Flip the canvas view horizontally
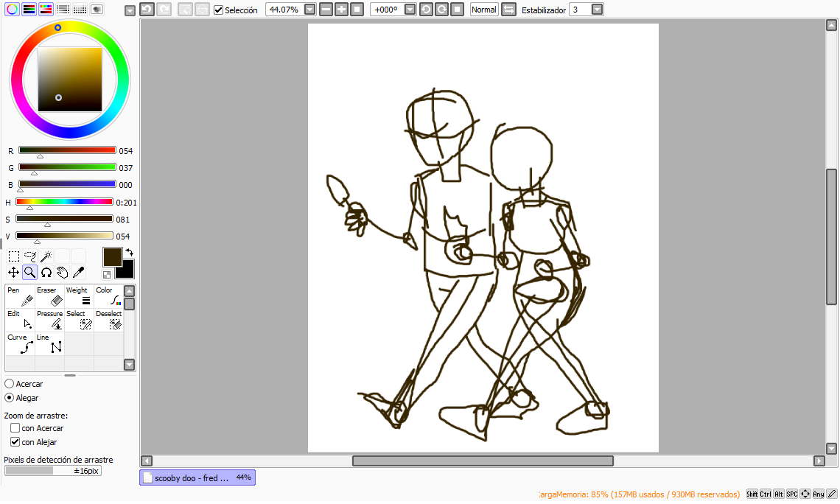Image resolution: width=840 pixels, height=504 pixels. tap(508, 9)
